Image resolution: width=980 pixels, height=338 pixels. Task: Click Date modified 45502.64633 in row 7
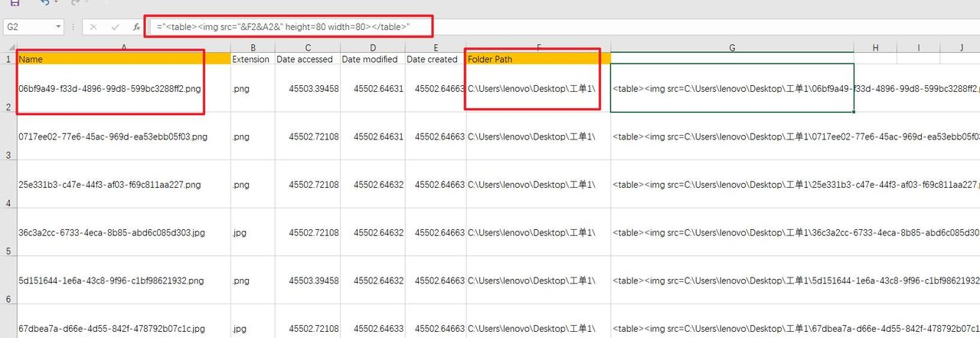pos(372,322)
